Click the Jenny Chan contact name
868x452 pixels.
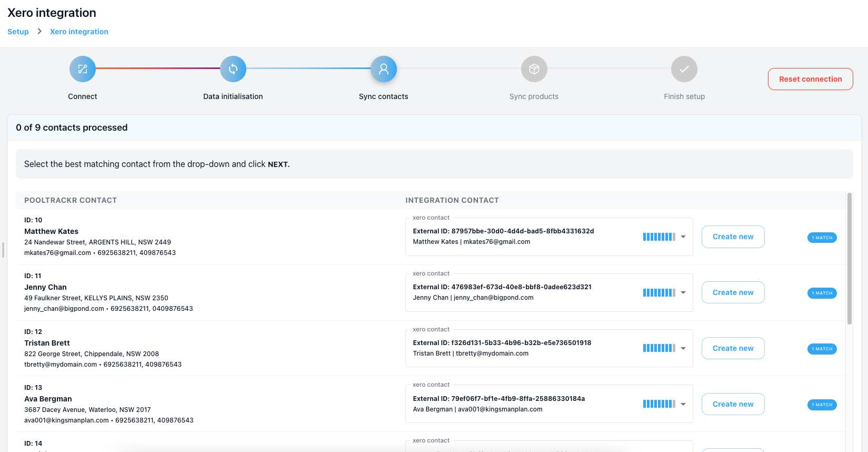[45, 287]
